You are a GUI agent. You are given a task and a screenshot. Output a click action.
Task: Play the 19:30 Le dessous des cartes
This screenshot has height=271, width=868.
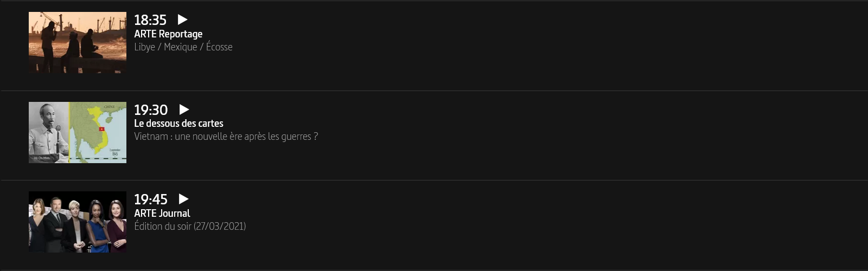pos(184,109)
